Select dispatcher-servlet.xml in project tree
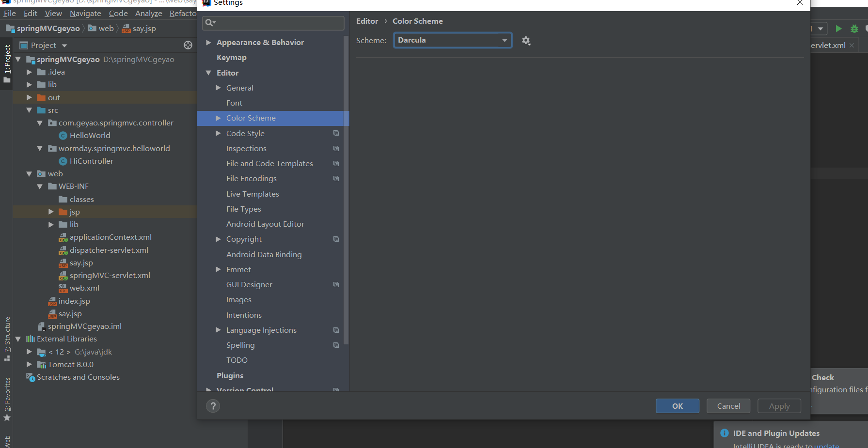Viewport: 868px width, 448px height. point(109,250)
